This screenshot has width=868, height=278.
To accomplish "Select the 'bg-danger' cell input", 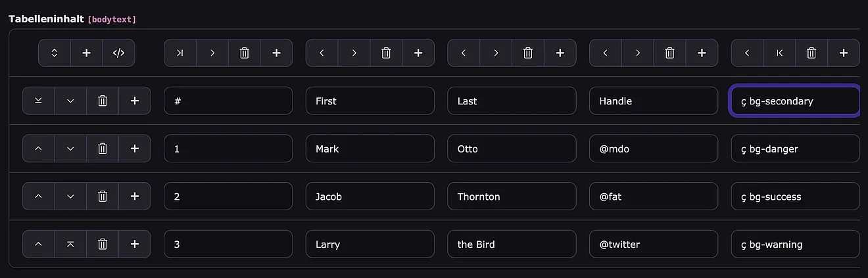I will (x=795, y=149).
